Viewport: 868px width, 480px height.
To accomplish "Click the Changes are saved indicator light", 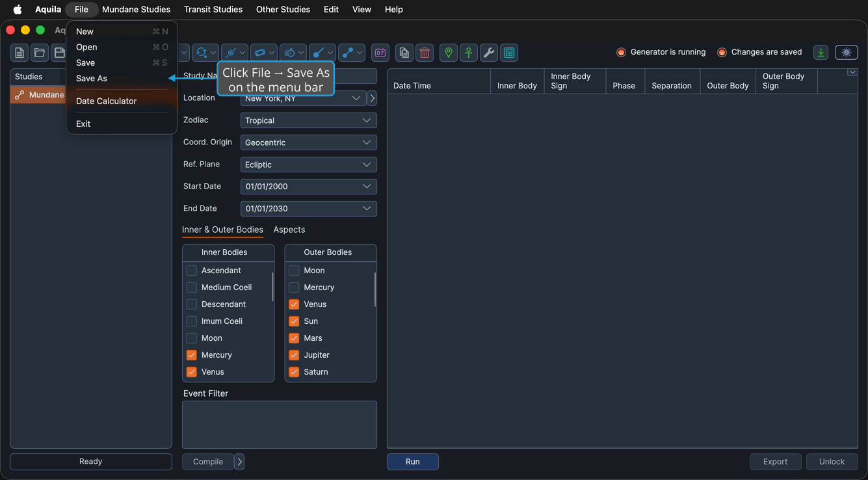I will (x=722, y=52).
